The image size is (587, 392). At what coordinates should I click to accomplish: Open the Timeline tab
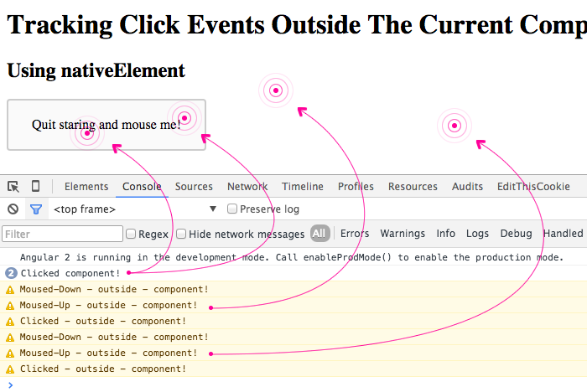303,186
